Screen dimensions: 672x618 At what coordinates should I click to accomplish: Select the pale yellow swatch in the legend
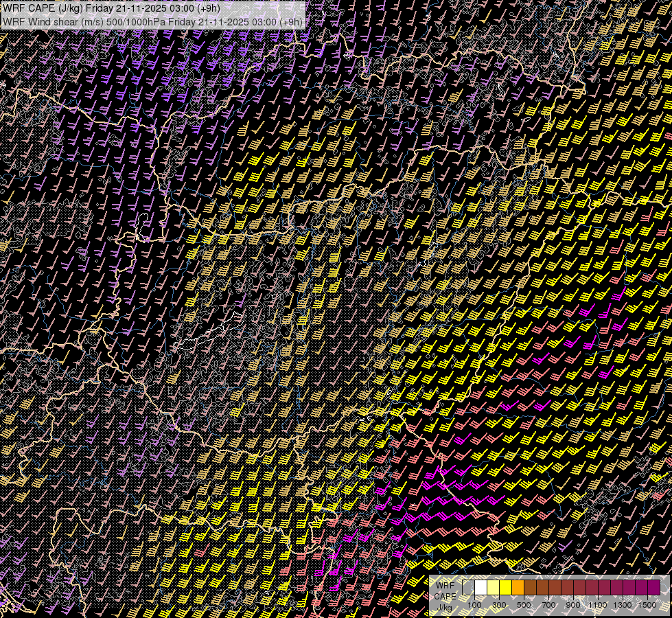[x=494, y=588]
